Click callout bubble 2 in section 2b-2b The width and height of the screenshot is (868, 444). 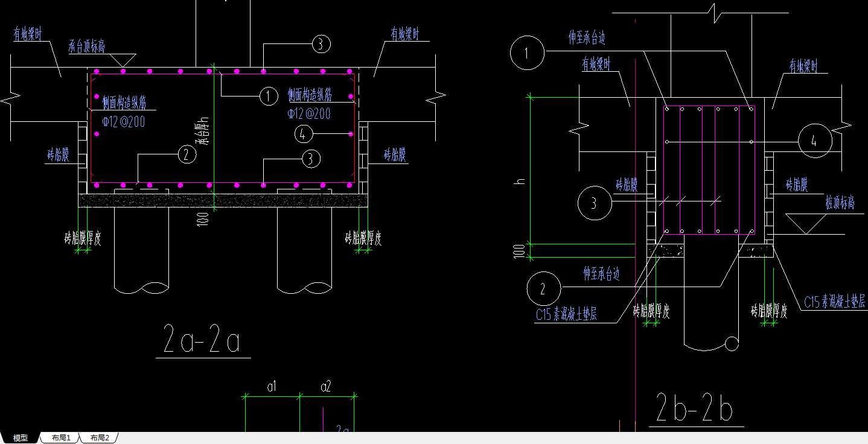[x=543, y=288]
